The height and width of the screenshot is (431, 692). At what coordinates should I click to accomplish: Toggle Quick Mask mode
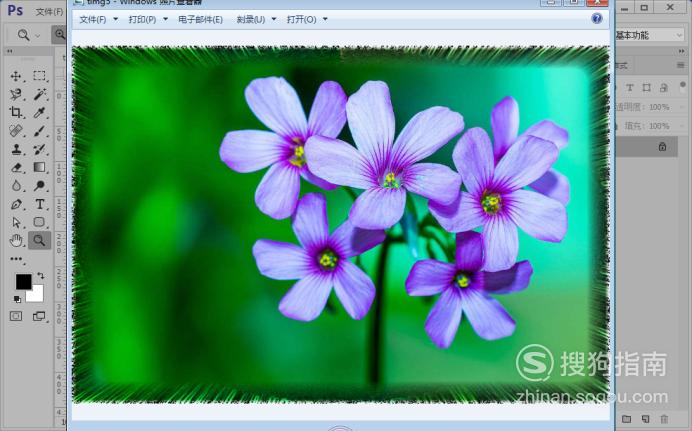tap(16, 316)
